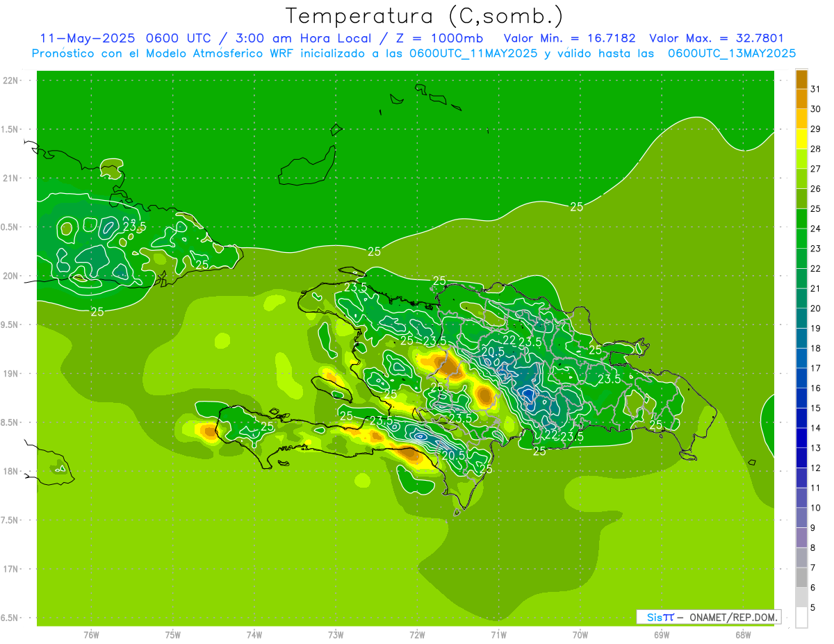This screenshot has height=644, width=834.
Task: Click the color scale label "31"
Action: click(x=815, y=89)
